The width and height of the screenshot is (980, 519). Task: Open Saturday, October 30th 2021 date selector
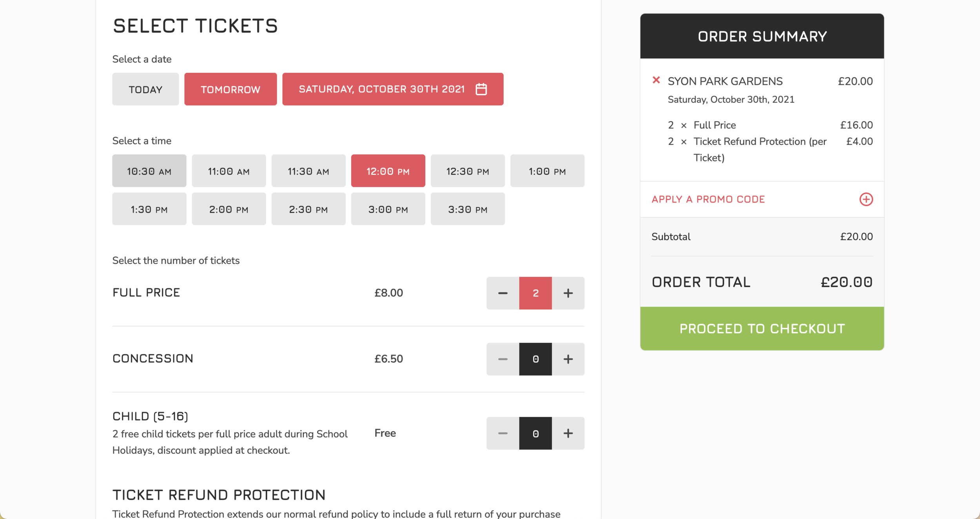click(x=381, y=89)
